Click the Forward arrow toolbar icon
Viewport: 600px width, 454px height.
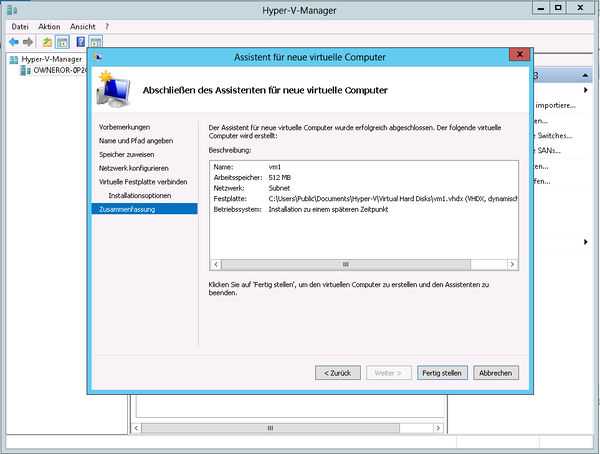click(x=28, y=42)
